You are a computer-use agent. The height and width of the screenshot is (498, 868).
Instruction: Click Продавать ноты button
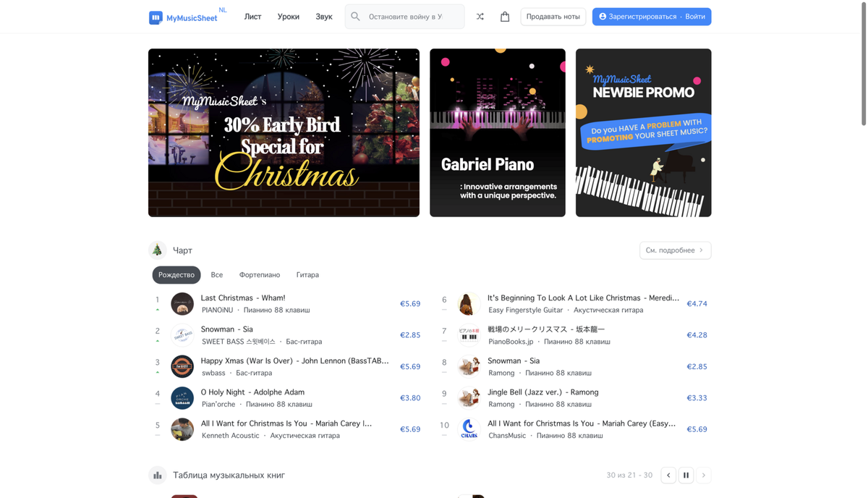[553, 17]
